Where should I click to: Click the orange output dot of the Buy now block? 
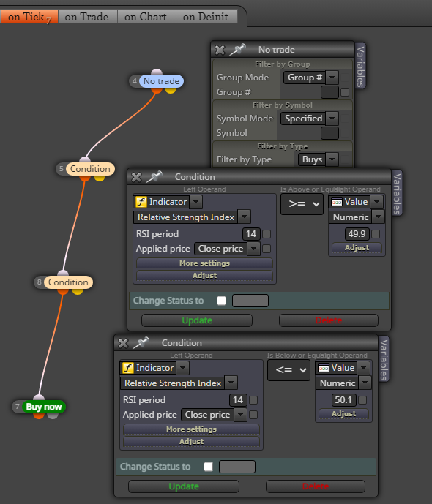[x=39, y=416]
